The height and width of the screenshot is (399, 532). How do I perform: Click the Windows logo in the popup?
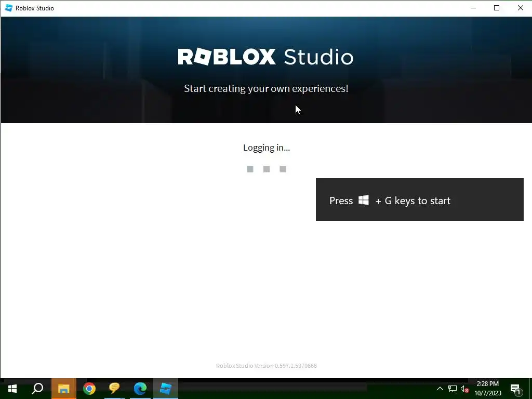pyautogui.click(x=364, y=200)
